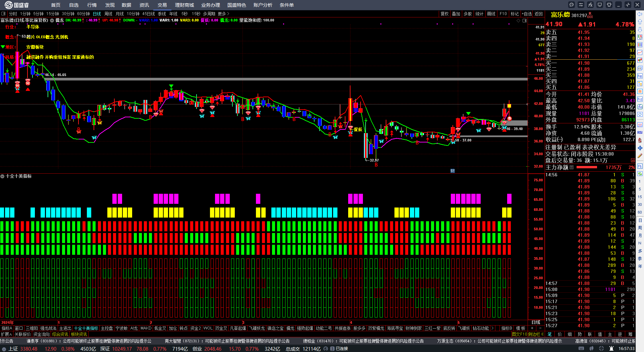Toggle the chart panel square icon top right

tap(525, 20)
